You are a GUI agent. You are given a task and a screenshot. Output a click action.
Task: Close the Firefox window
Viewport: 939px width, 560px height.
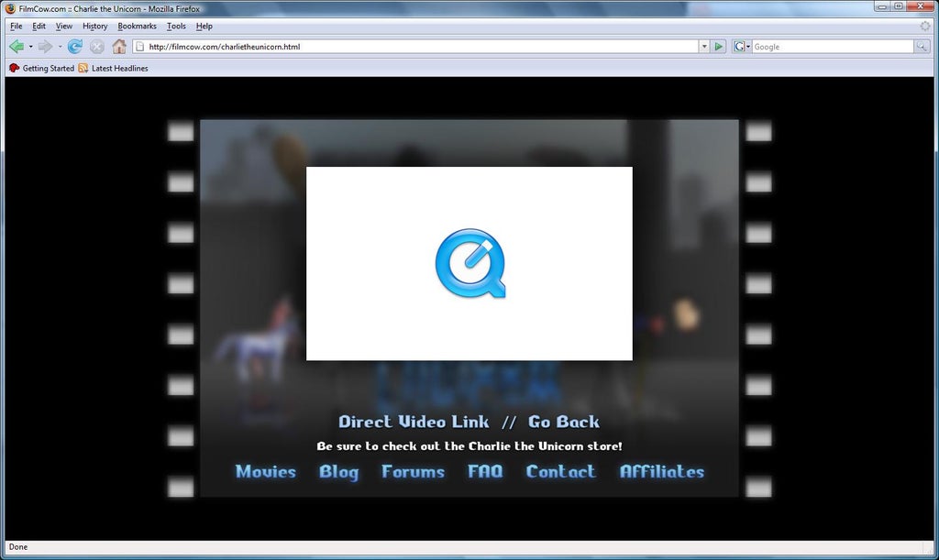pyautogui.click(x=921, y=6)
